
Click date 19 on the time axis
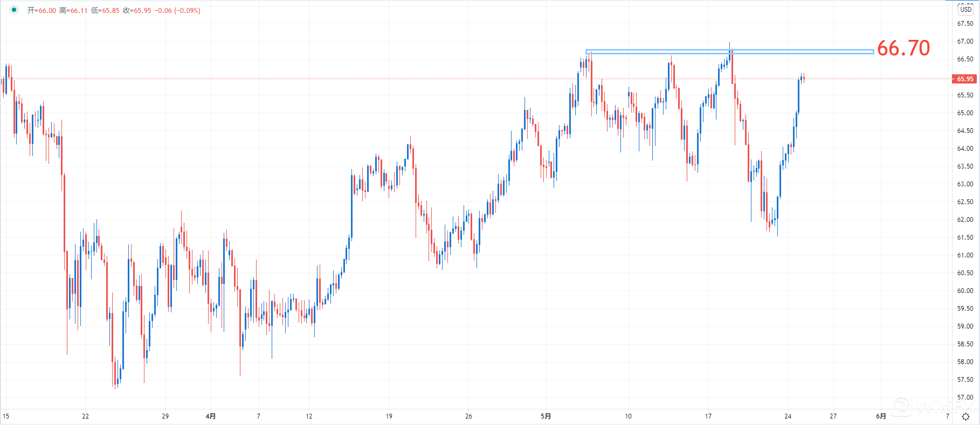coord(389,416)
